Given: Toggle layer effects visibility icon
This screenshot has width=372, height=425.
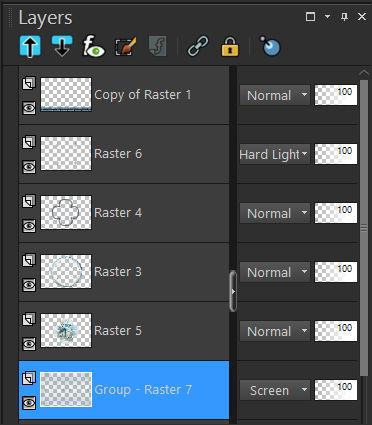Looking at the screenshot, I should 93,46.
